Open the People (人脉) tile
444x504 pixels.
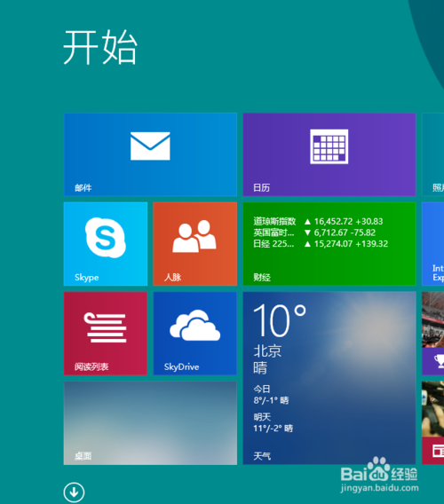(195, 244)
